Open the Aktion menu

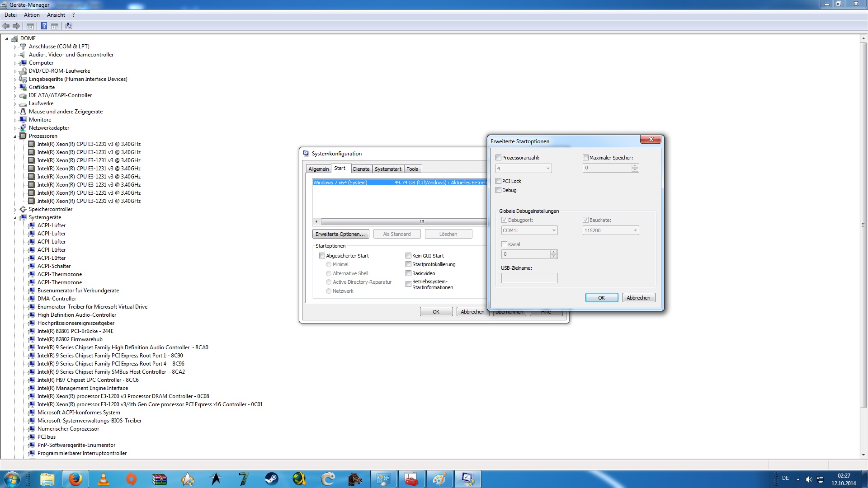32,15
